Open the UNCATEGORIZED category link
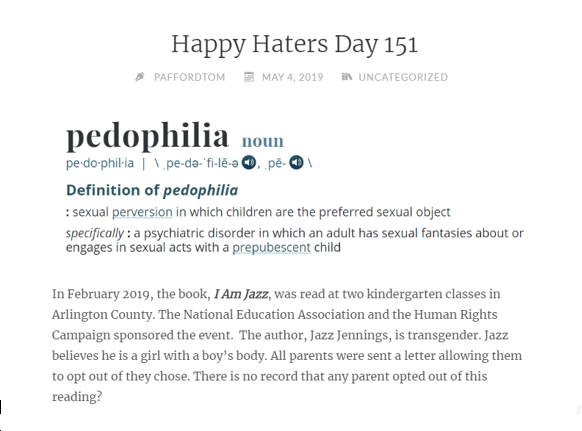Image resolution: width=582 pixels, height=431 pixels. (x=403, y=77)
